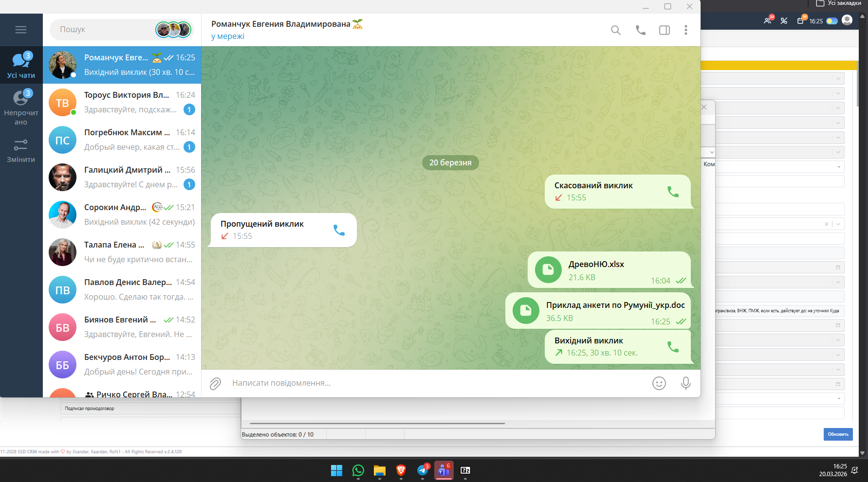Open WhatsApp from the taskbar
868x482 pixels.
coord(358,470)
